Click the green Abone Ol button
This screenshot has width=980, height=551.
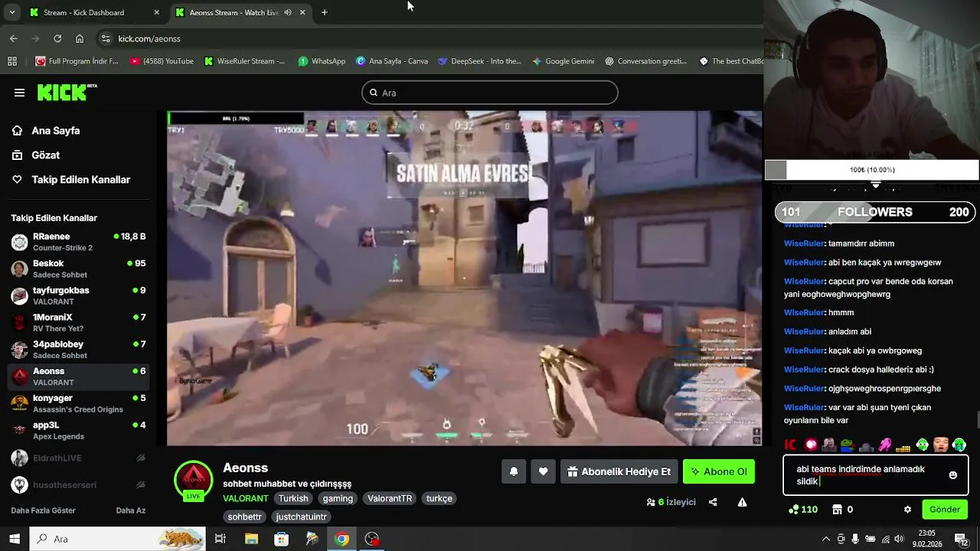719,471
